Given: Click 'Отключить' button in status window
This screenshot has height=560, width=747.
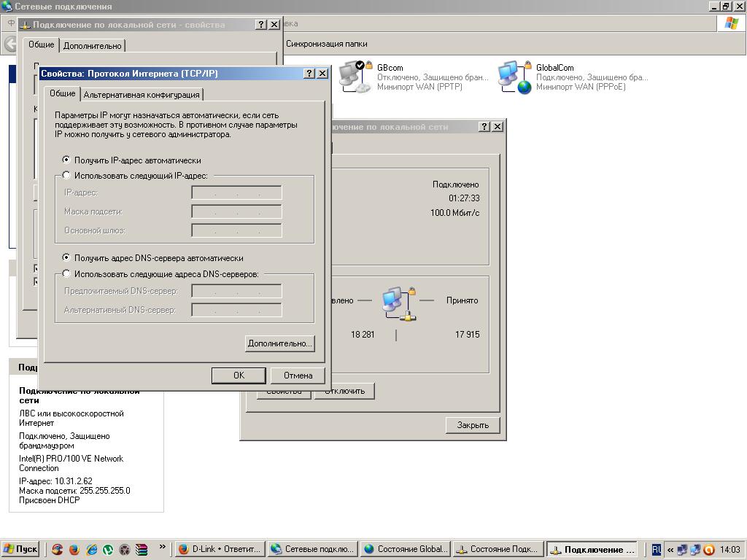Looking at the screenshot, I should (345, 391).
